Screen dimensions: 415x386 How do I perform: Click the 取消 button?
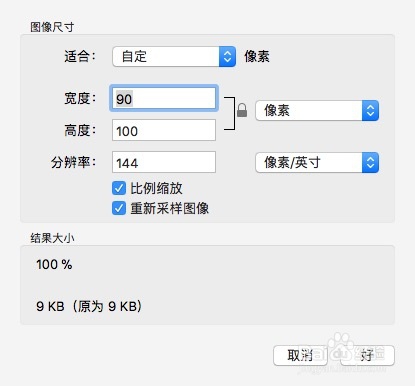point(300,355)
